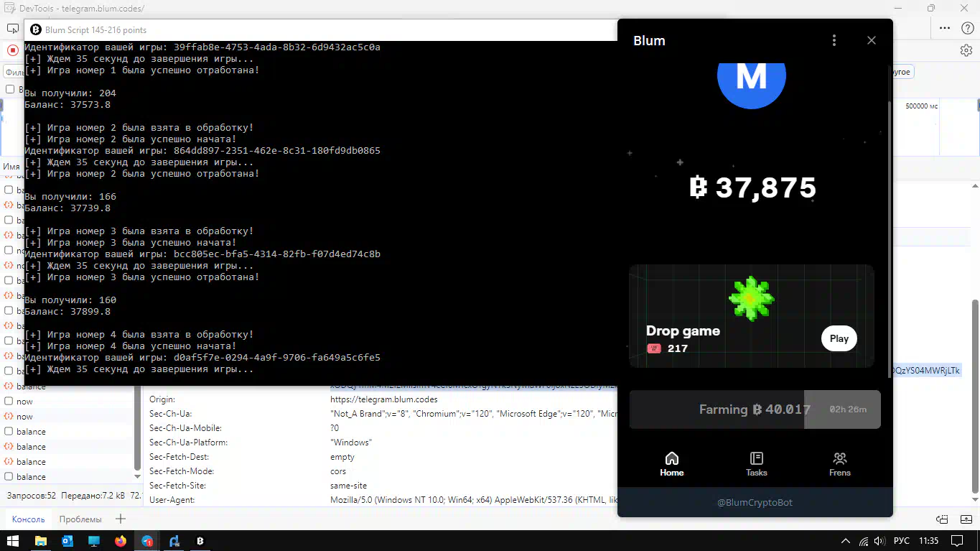Screen dimensions: 980x551
Task: Open Telegram from the taskbar
Action: (x=147, y=541)
